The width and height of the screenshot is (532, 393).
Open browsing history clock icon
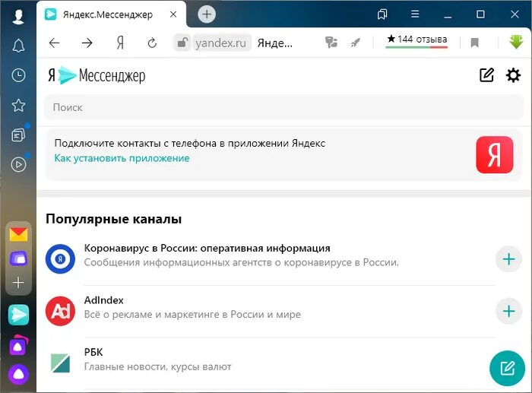(x=18, y=75)
